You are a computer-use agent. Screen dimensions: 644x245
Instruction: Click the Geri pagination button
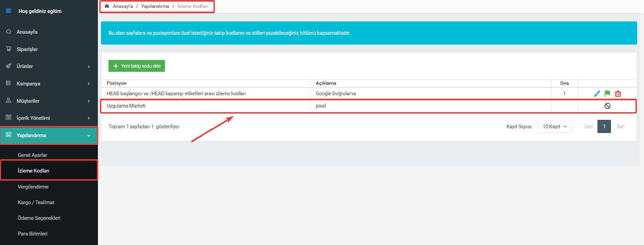coord(589,127)
